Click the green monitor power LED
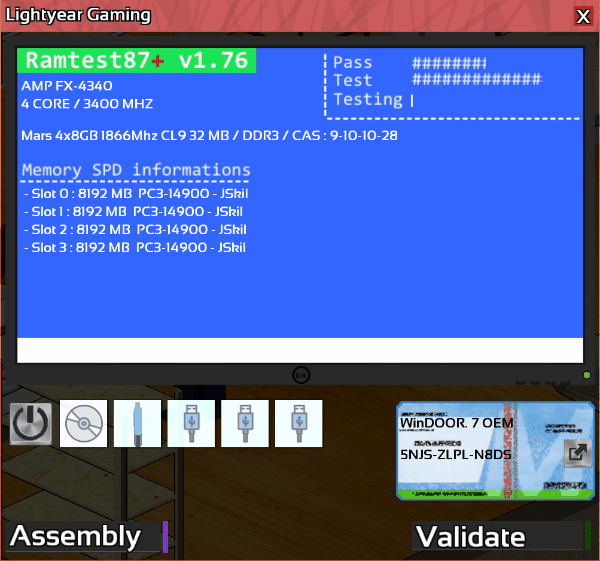The image size is (600, 561). pos(586,376)
